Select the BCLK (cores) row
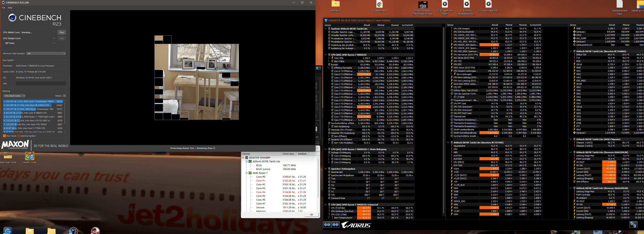 pos(277,169)
